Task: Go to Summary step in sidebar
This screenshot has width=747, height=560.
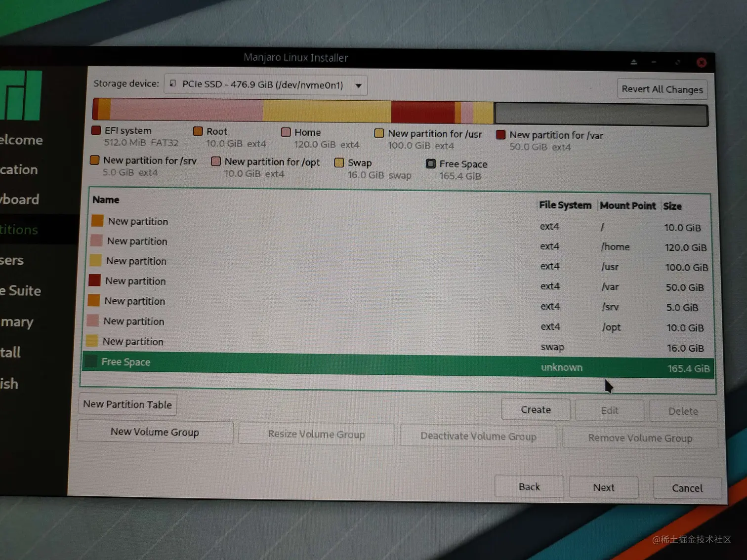Action: point(17,322)
